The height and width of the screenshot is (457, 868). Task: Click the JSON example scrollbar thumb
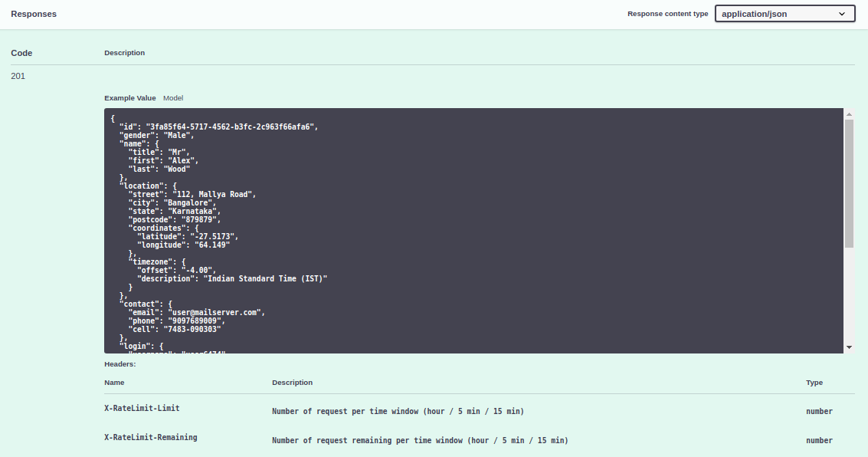[849, 182]
